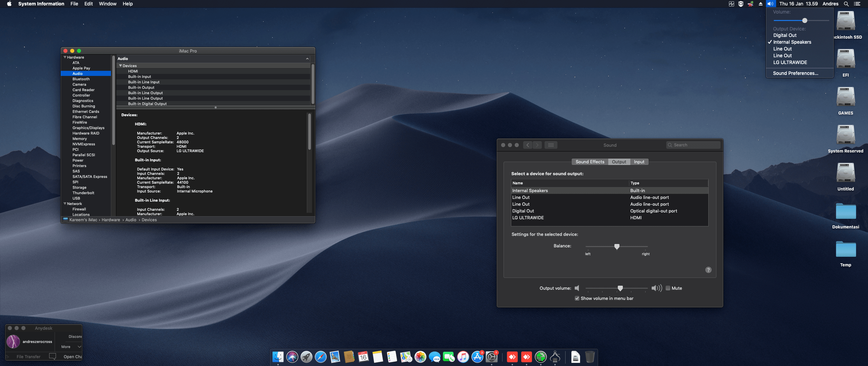Open Spotlight search in menu bar

846,4
